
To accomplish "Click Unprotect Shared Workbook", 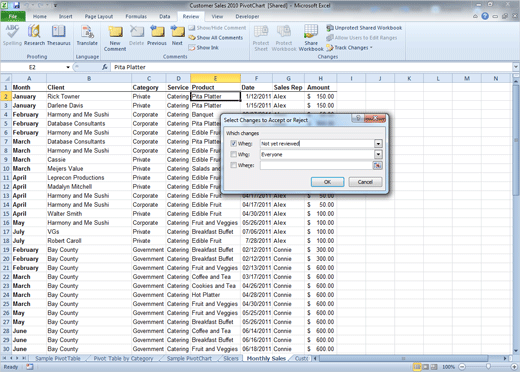I will pos(364,28).
